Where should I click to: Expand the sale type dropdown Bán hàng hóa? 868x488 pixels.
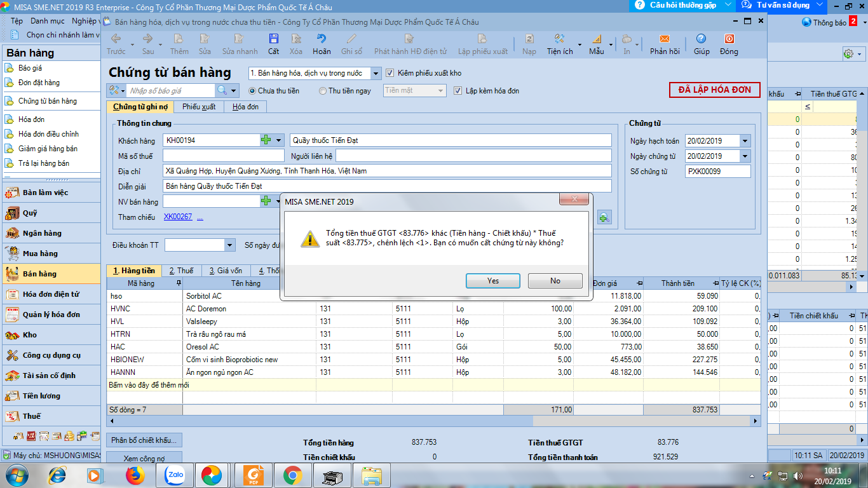point(375,74)
